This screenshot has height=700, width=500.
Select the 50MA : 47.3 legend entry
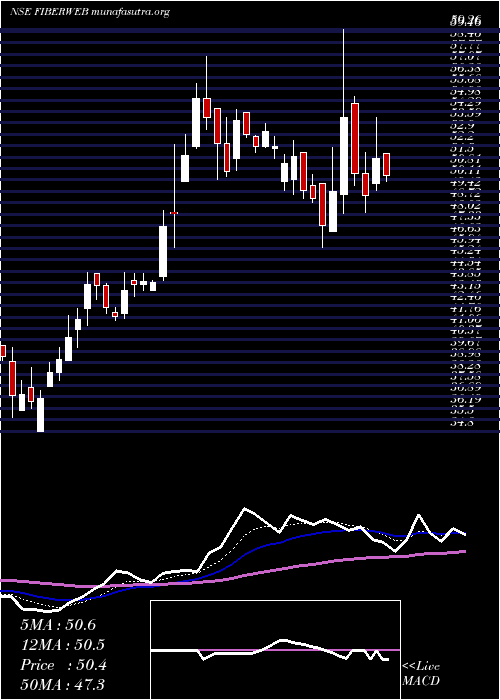tap(63, 685)
